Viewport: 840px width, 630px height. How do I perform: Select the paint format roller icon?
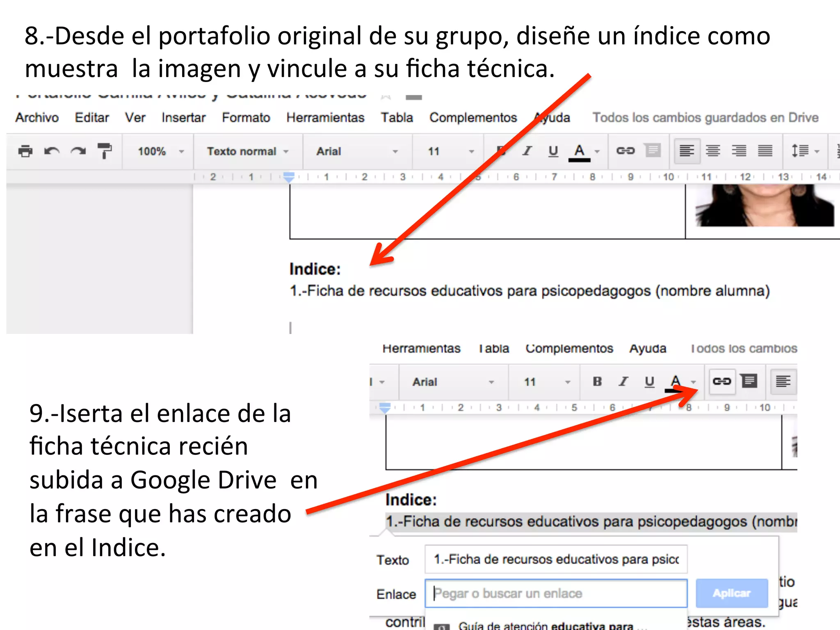click(x=104, y=151)
